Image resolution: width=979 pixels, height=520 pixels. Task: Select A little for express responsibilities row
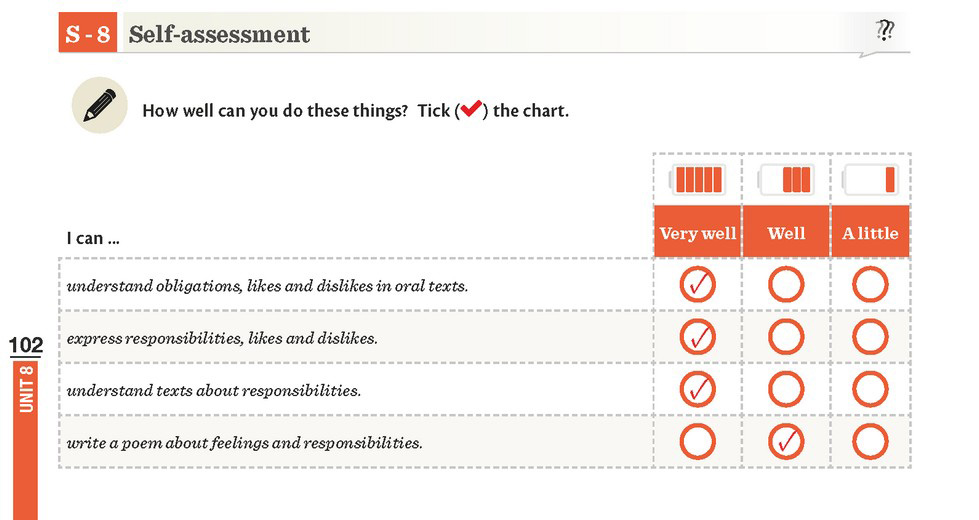point(870,337)
